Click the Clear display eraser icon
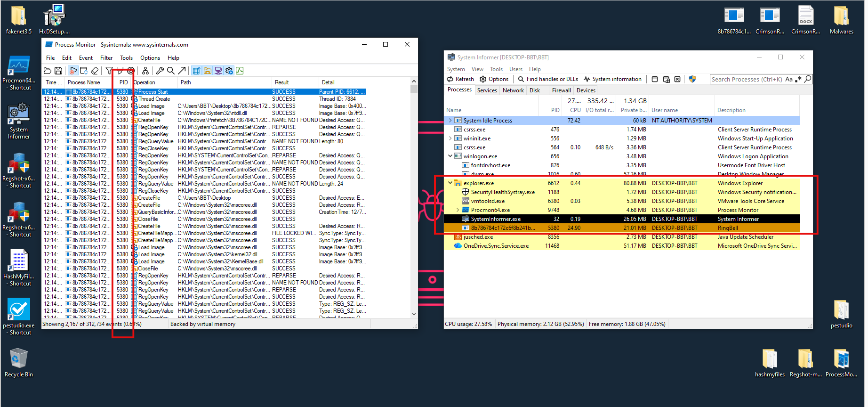Viewport: 868px width, 407px height. coord(95,71)
